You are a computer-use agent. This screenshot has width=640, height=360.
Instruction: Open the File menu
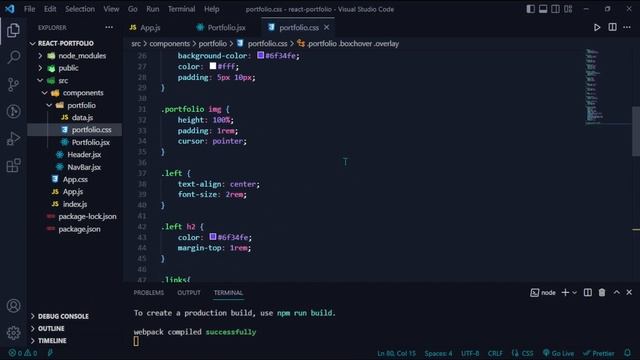coord(29,9)
